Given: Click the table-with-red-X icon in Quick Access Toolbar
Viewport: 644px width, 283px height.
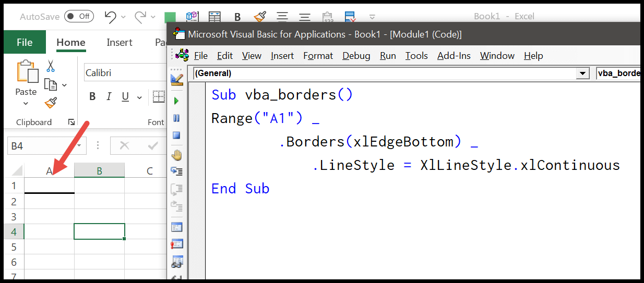Looking at the screenshot, I should click(x=350, y=16).
